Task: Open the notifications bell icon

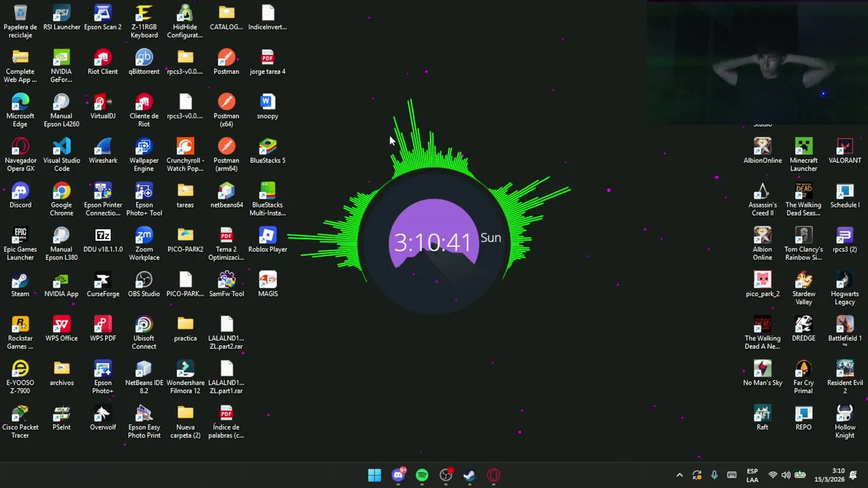Action: (x=854, y=475)
